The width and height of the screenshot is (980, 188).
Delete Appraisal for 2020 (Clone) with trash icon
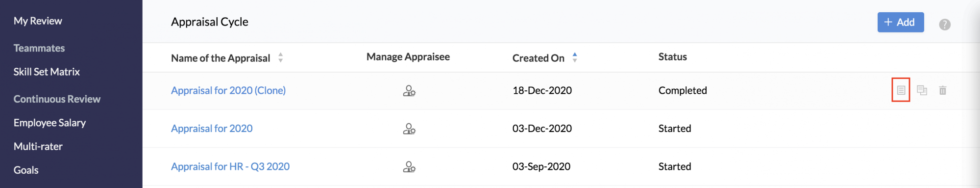(x=943, y=90)
